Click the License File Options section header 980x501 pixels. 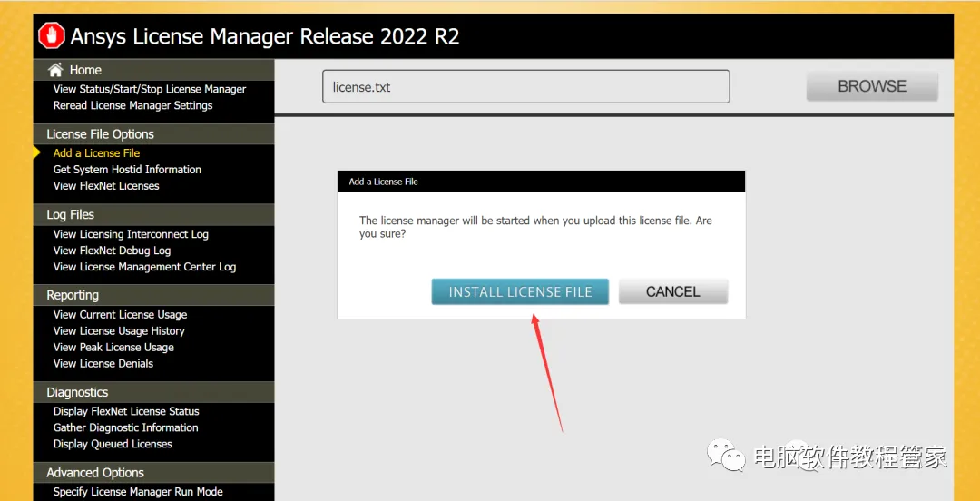coord(153,133)
